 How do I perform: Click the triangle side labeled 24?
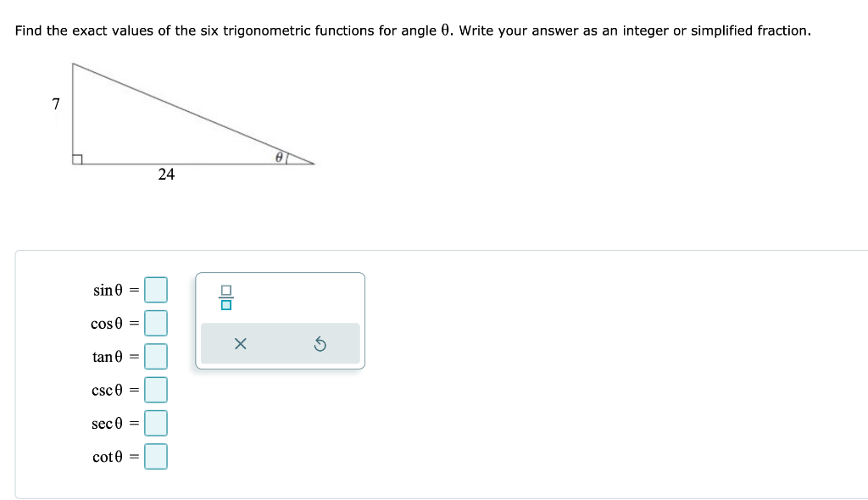(166, 175)
